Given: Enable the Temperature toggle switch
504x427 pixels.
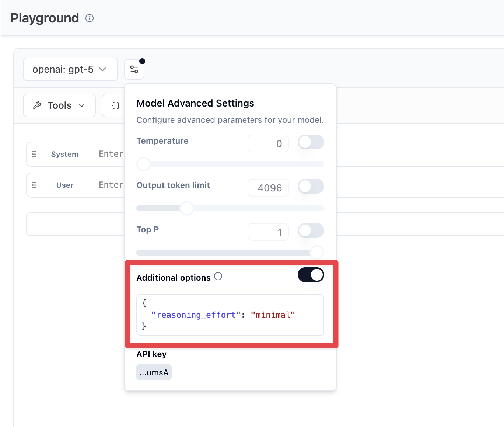Looking at the screenshot, I should (311, 142).
